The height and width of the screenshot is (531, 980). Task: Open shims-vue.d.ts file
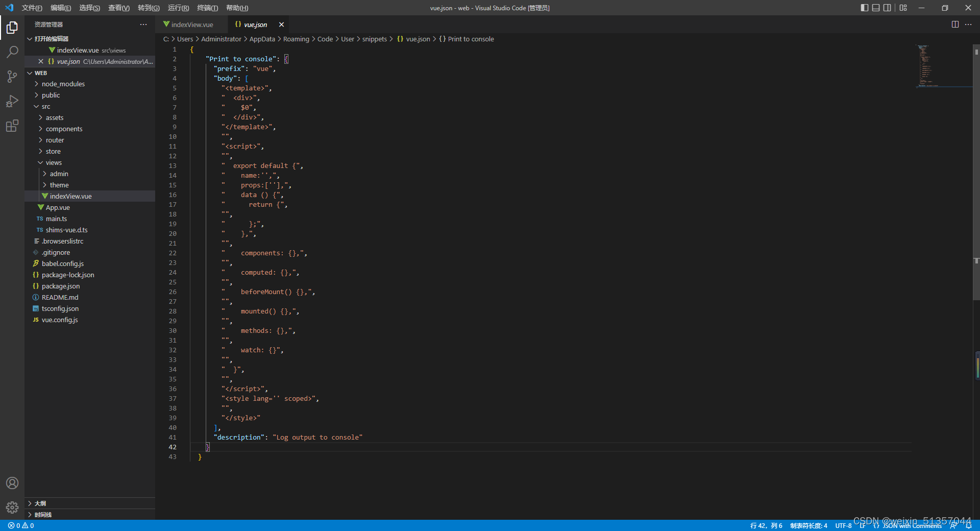pyautogui.click(x=90, y=230)
